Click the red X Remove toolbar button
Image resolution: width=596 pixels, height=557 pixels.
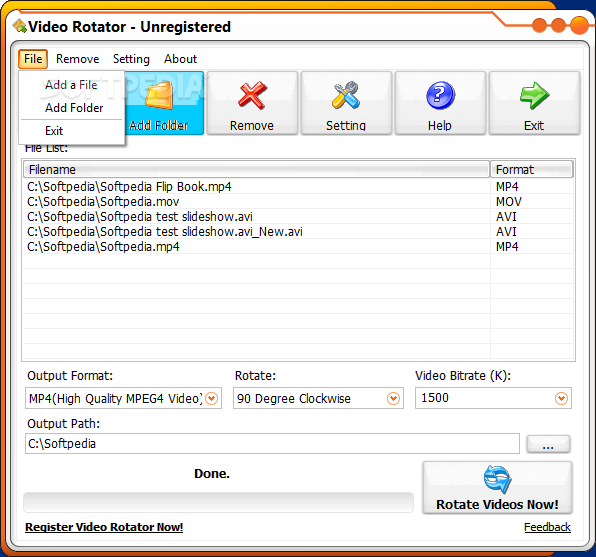(252, 103)
